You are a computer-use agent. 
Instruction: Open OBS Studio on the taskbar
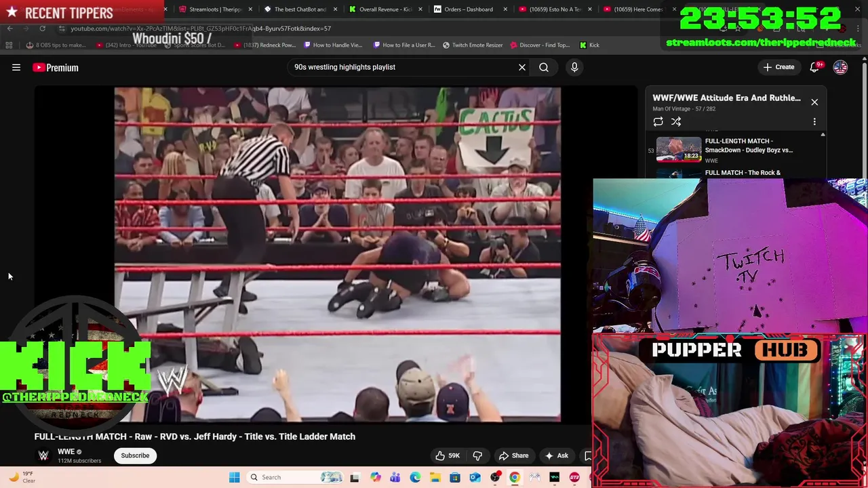tap(495, 477)
